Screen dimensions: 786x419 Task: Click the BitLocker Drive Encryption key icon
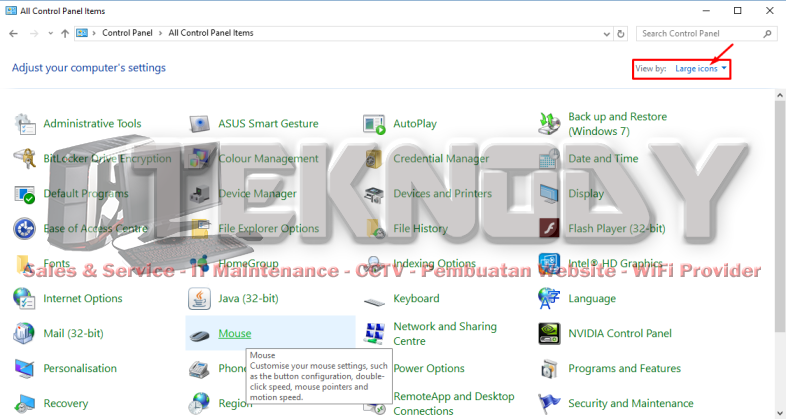pos(24,159)
